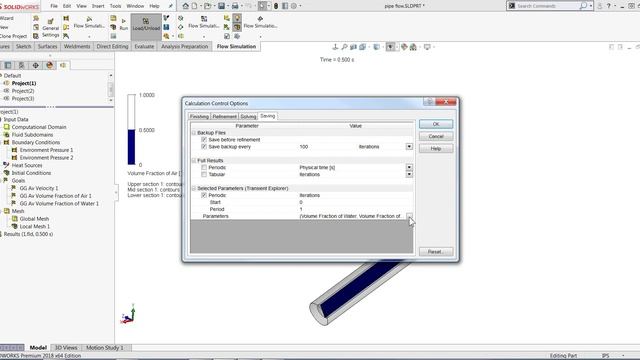Switch to the Finishing tab
640x360 pixels.
pyautogui.click(x=199, y=116)
